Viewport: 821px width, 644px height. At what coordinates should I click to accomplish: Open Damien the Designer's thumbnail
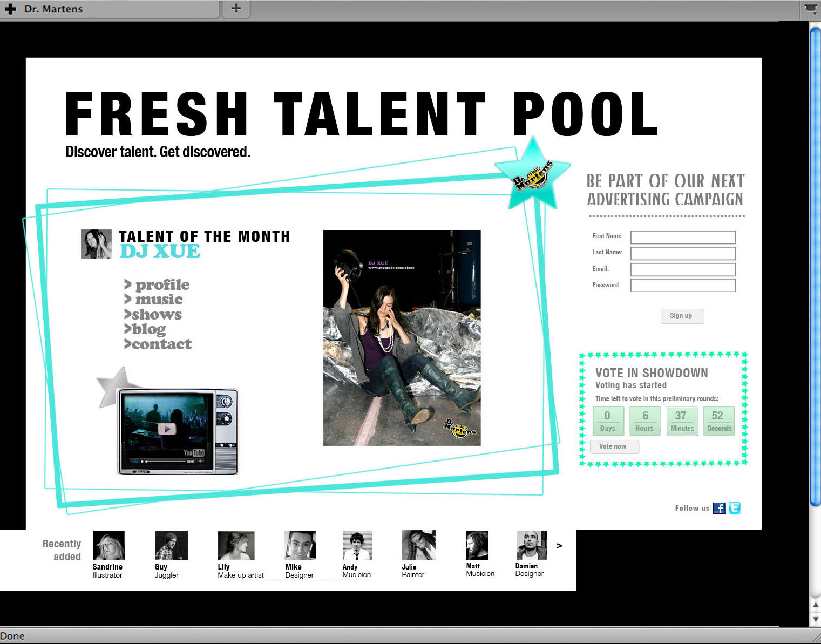tap(532, 545)
